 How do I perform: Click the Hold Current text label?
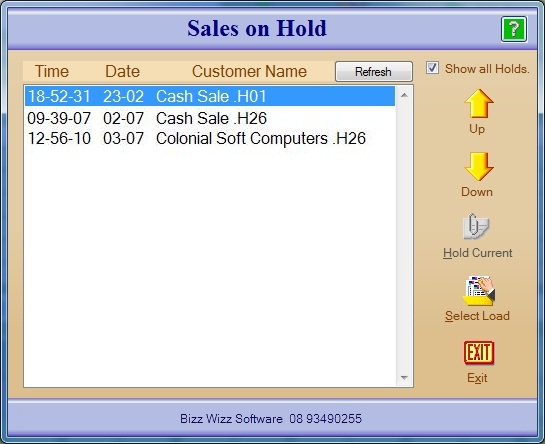[478, 253]
